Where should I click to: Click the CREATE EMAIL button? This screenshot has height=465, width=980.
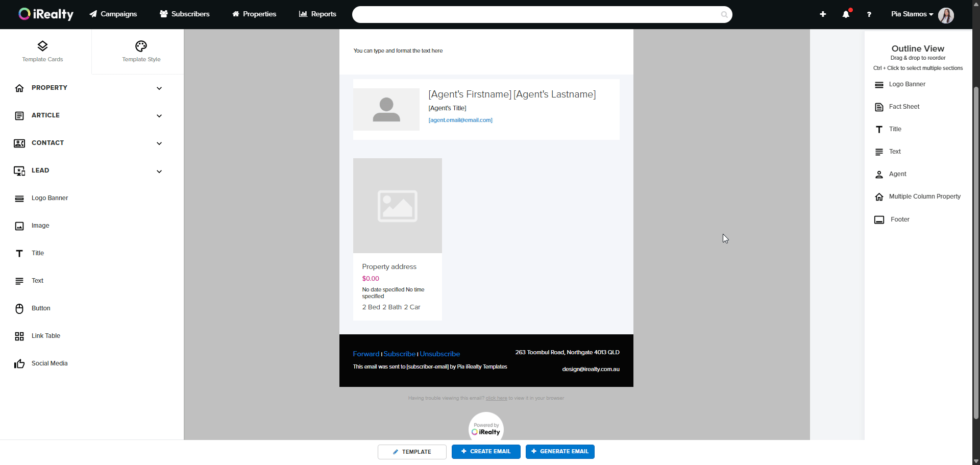pyautogui.click(x=485, y=452)
